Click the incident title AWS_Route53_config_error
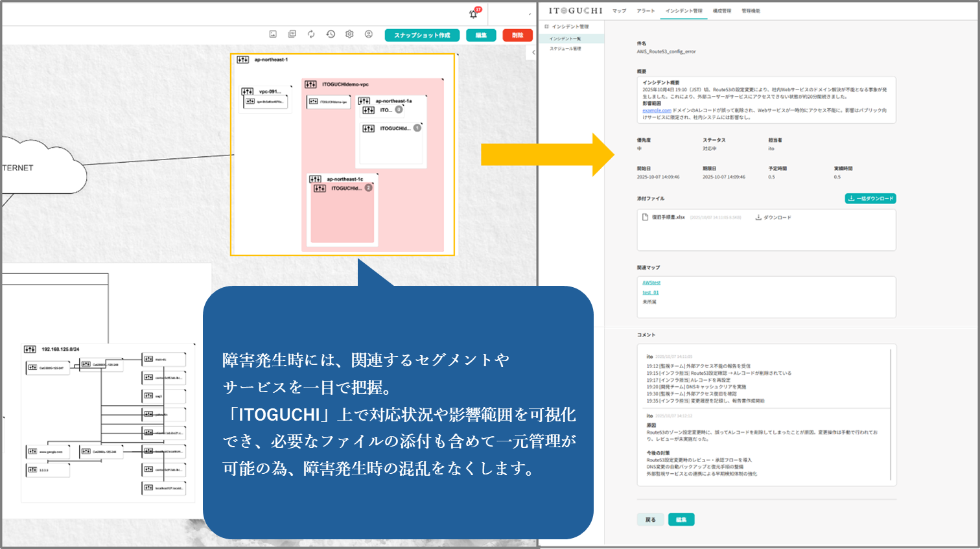Image resolution: width=980 pixels, height=549 pixels. click(666, 52)
